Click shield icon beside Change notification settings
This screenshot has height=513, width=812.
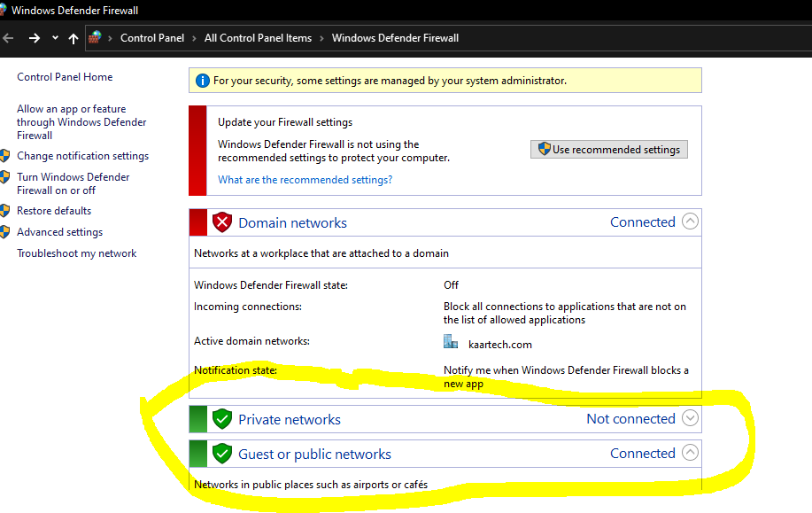coord(4,155)
